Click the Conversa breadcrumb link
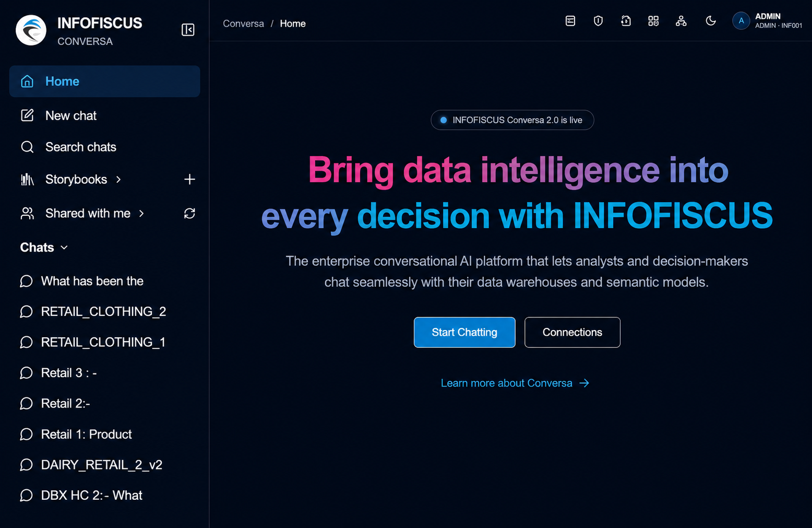 243,24
